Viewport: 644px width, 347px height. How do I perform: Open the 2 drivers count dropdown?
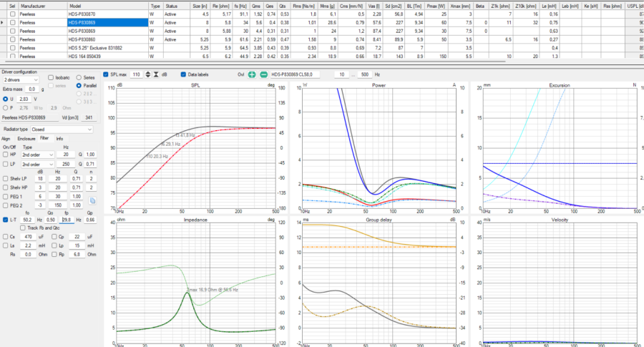pos(21,79)
